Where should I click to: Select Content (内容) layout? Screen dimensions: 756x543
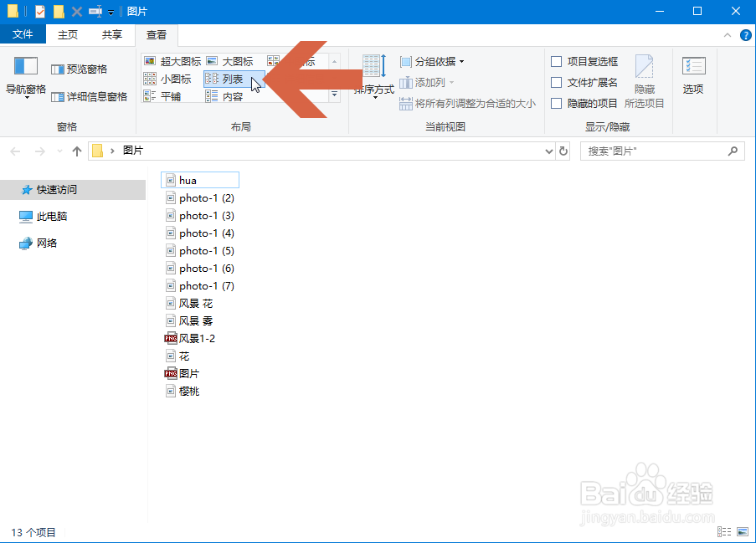(224, 96)
